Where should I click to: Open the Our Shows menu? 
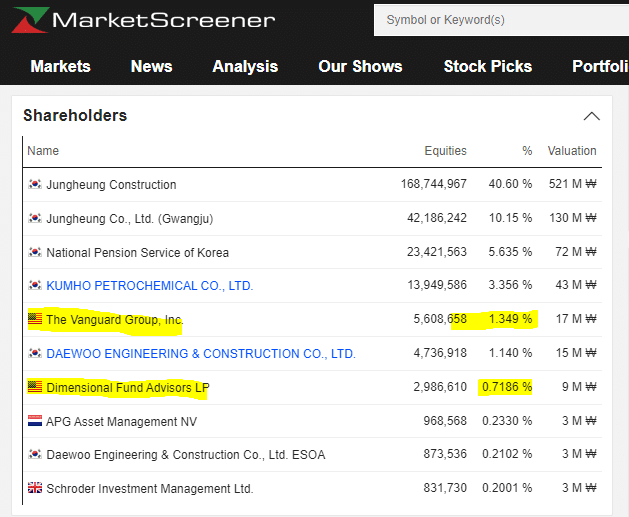coord(360,67)
